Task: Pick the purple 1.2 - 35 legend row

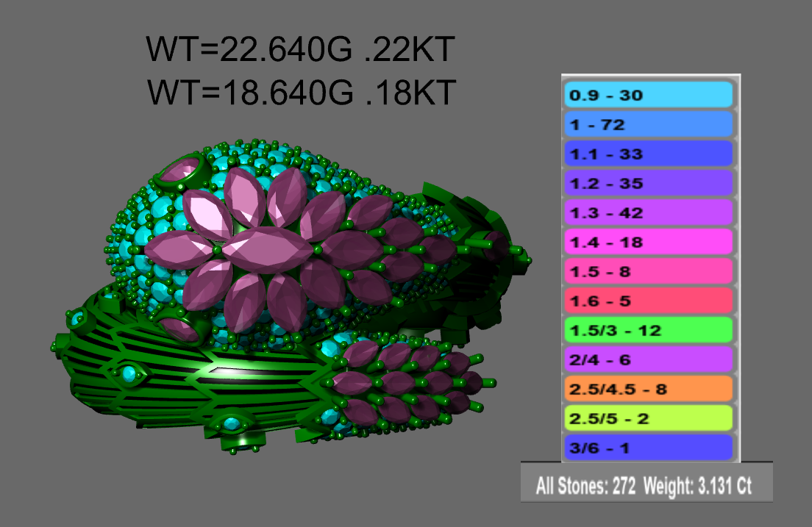Action: click(x=649, y=183)
